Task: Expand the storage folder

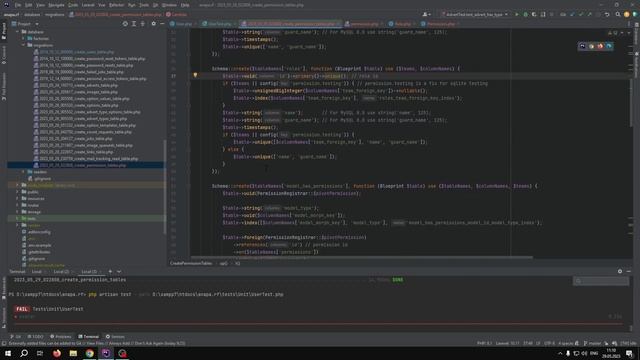Action: pyautogui.click(x=18, y=212)
